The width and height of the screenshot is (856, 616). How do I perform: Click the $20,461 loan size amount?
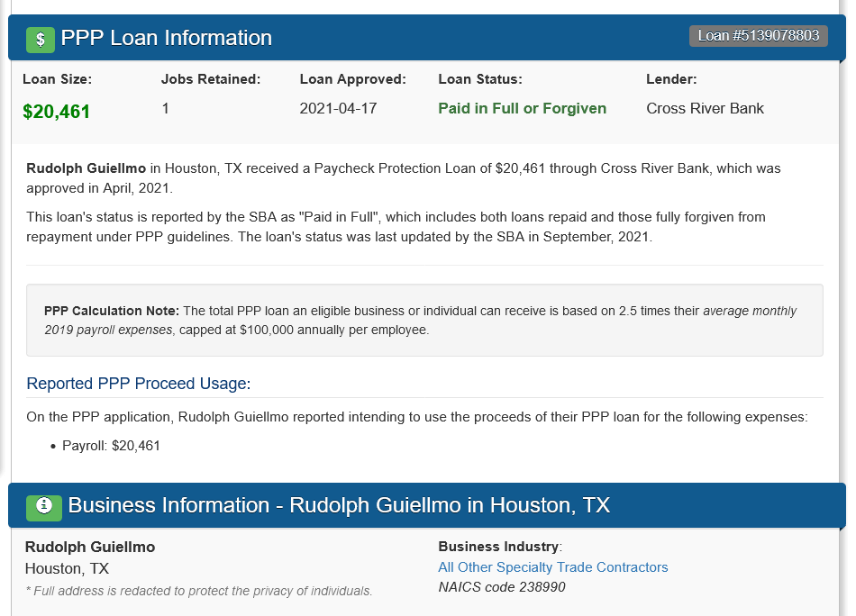57,112
